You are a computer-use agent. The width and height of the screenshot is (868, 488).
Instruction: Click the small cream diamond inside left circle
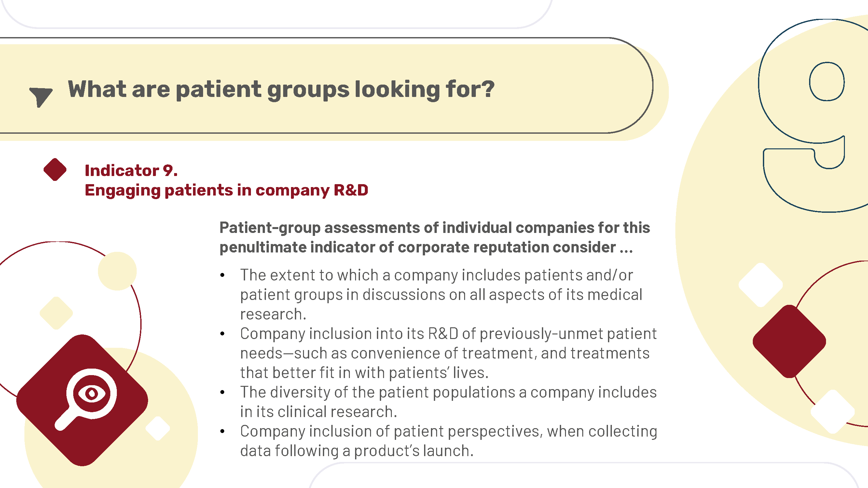tap(56, 313)
